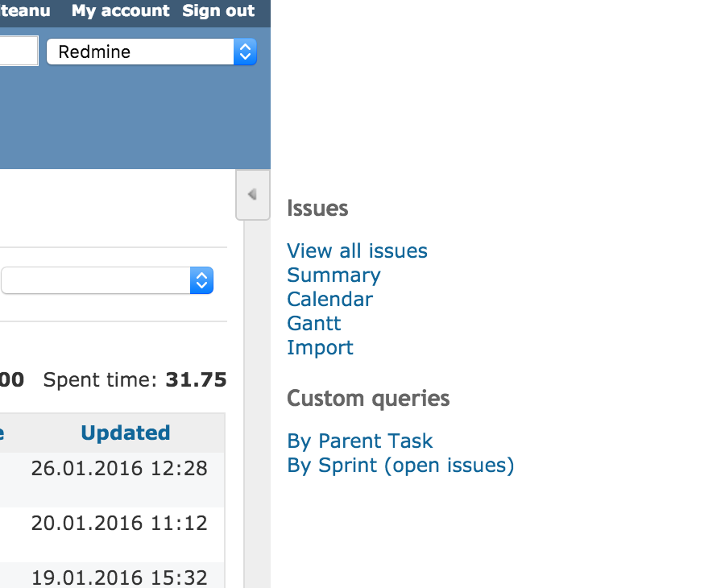Open the Gantt chart link
Image resolution: width=725 pixels, height=588 pixels.
[x=314, y=324]
